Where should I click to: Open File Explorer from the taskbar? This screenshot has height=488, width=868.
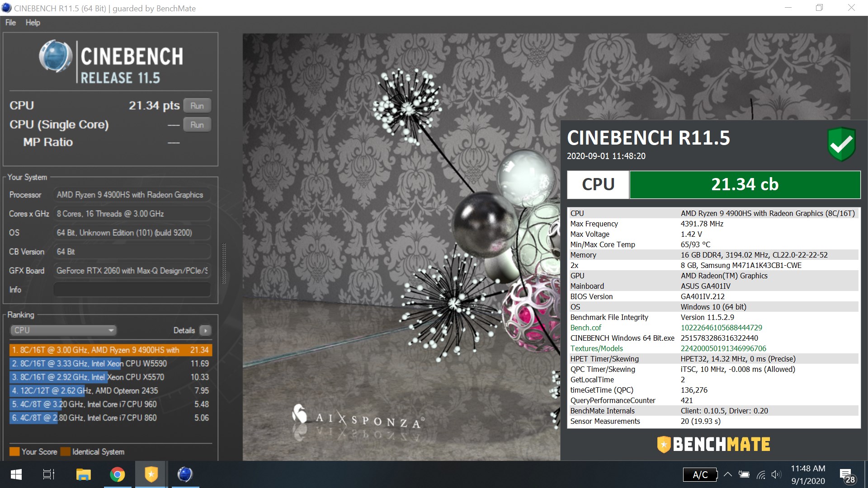pyautogui.click(x=84, y=474)
